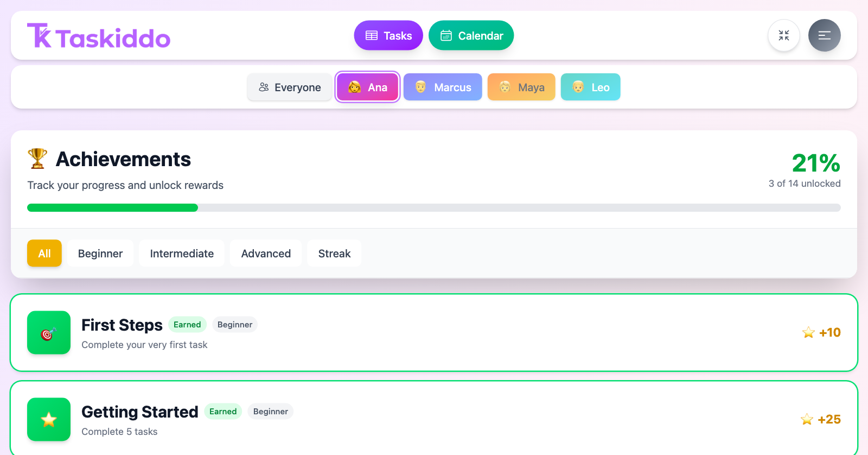Open the Tasks view
The height and width of the screenshot is (455, 868).
388,35
